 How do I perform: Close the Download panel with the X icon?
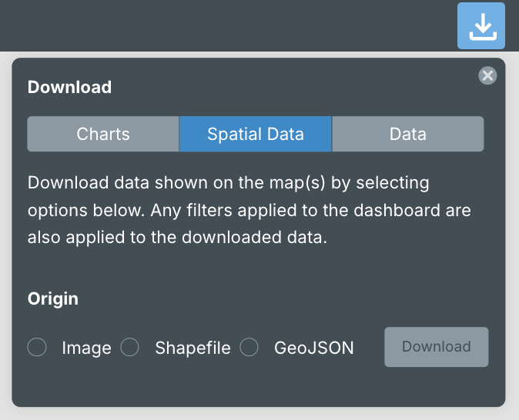(x=487, y=75)
